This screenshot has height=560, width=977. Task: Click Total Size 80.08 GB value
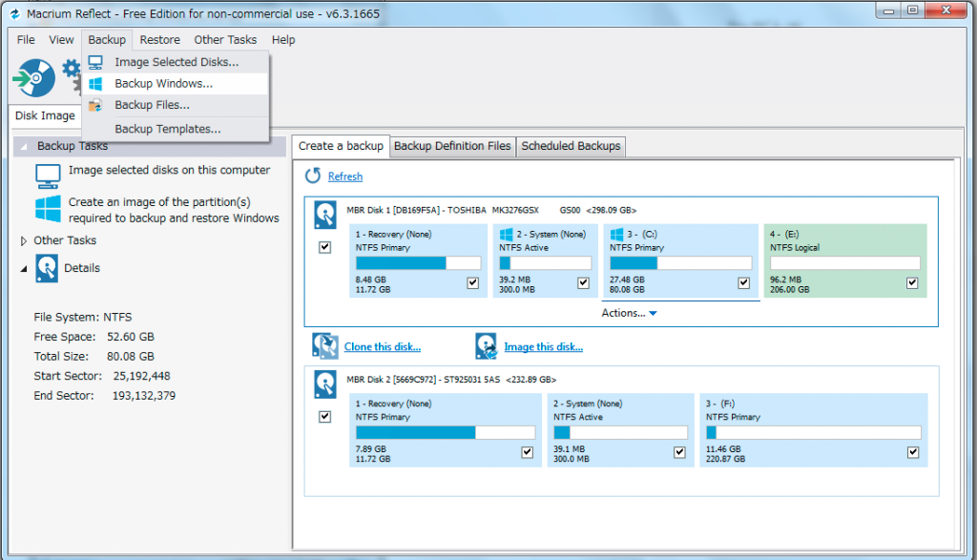point(130,357)
